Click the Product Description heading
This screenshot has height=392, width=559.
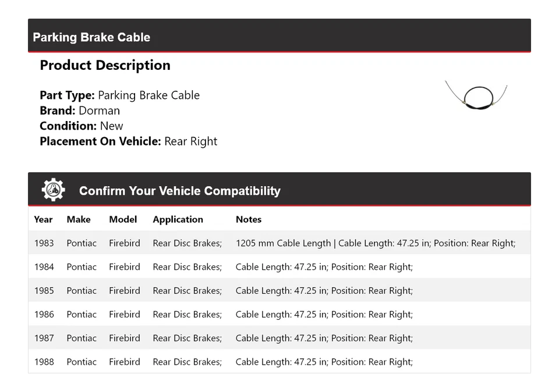click(x=105, y=65)
